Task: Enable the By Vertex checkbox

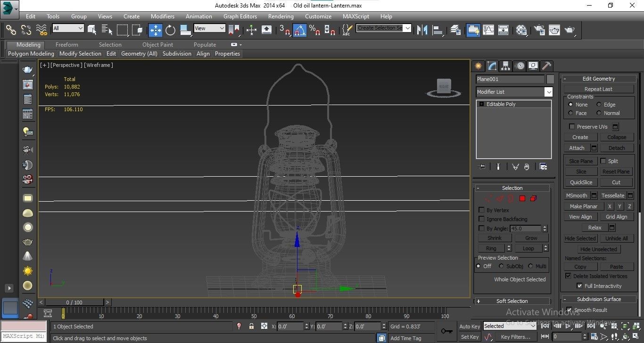Action: [481, 210]
